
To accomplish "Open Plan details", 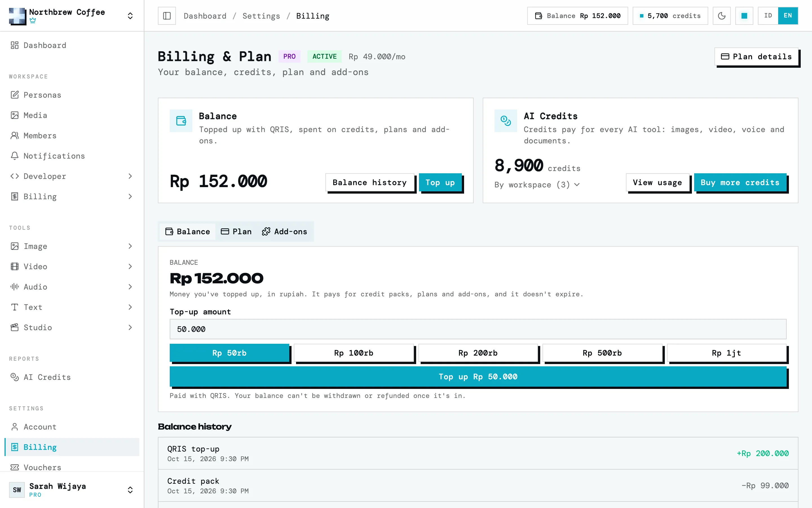I will pyautogui.click(x=756, y=56).
